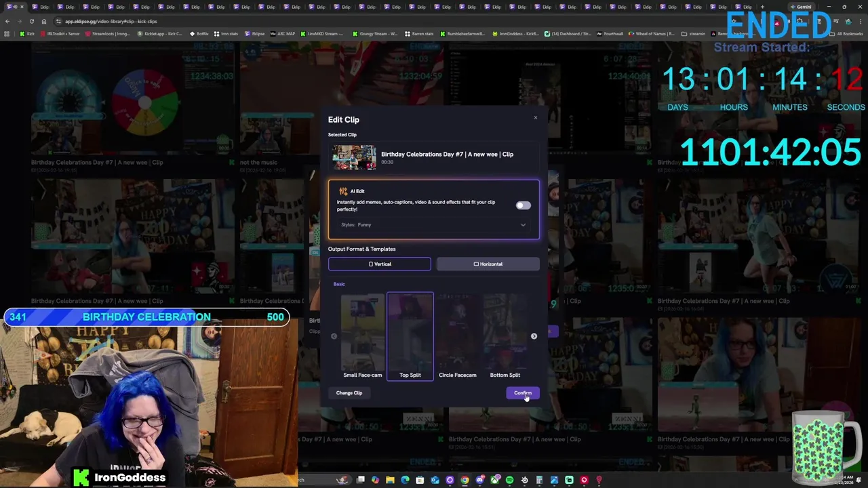868x488 pixels.
Task: Open the BotRix bookmark
Action: [199, 34]
